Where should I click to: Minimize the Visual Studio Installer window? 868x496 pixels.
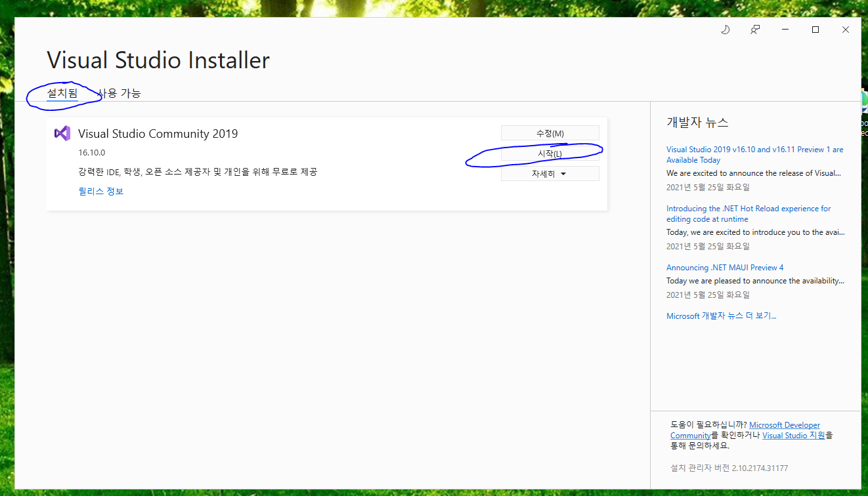[x=785, y=30]
